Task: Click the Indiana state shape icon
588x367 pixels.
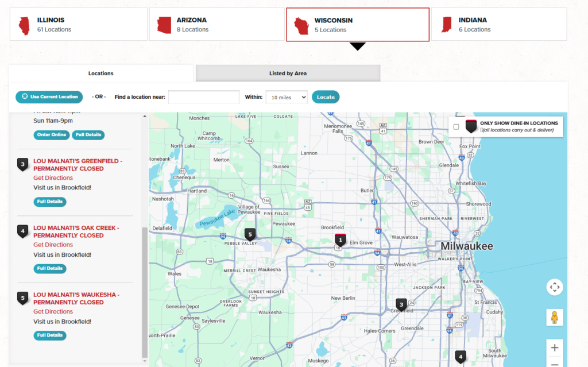Action: point(447,25)
